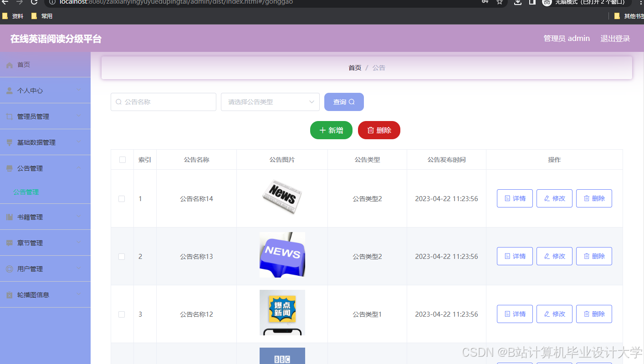The height and width of the screenshot is (364, 644).
Task: Click the browser reload icon
Action: pos(34,2)
